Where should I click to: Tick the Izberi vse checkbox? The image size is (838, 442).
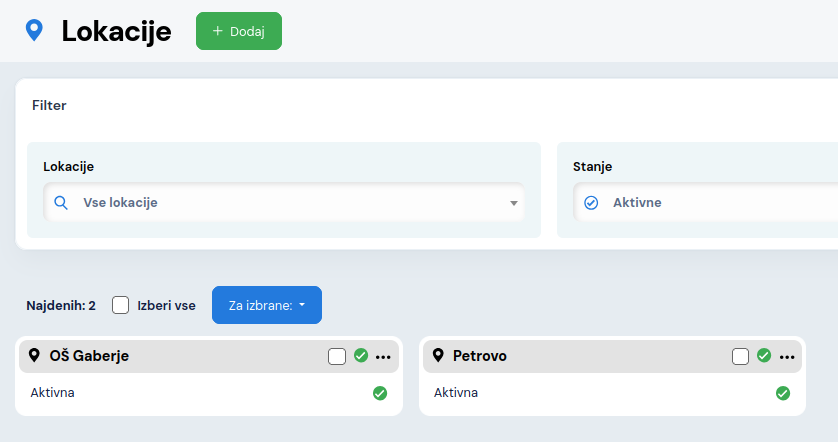click(x=121, y=305)
